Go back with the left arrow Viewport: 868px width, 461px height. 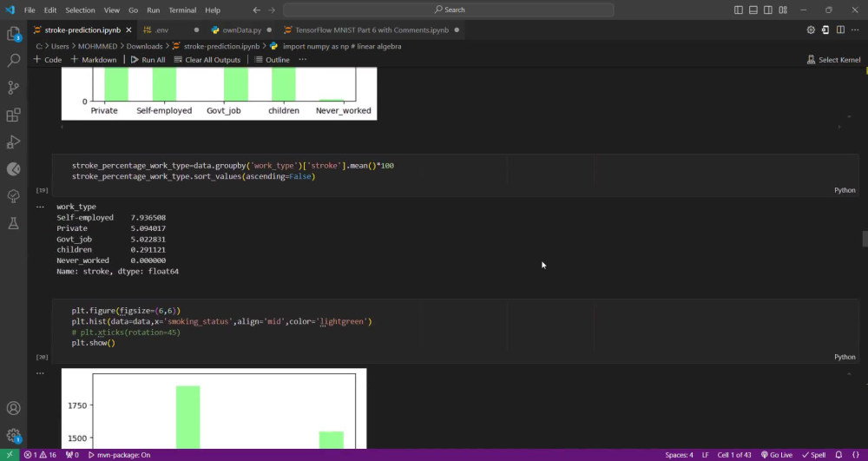click(256, 10)
